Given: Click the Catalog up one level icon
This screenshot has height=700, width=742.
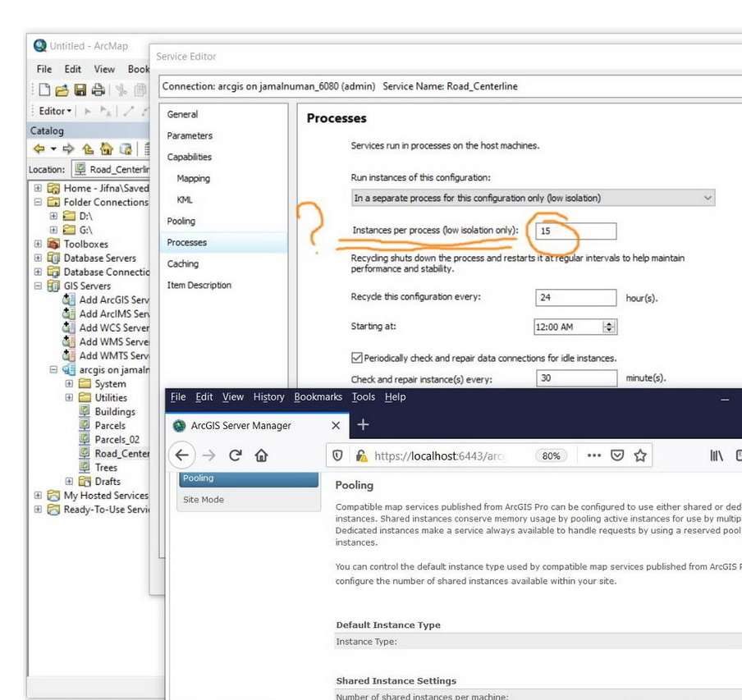Looking at the screenshot, I should click(x=88, y=149).
